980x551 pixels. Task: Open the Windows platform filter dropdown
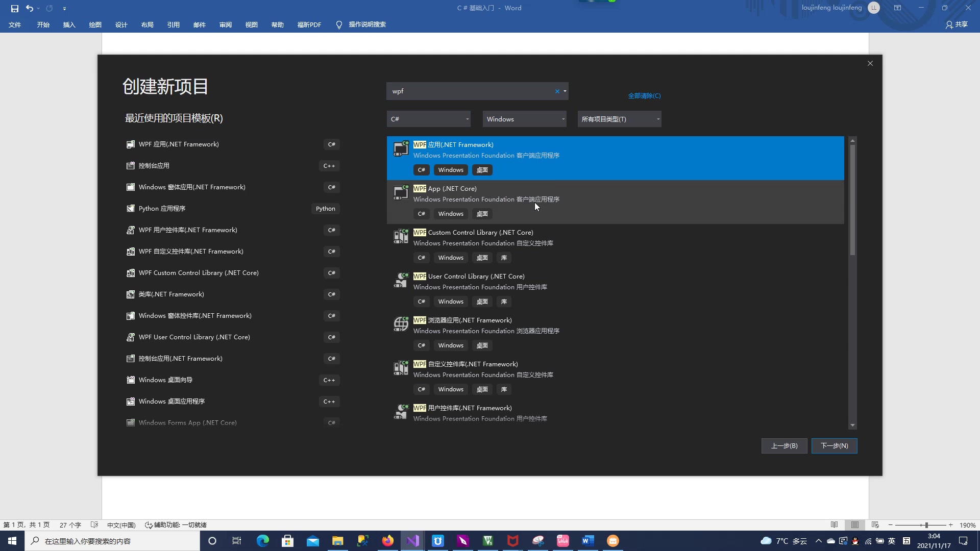pos(525,119)
